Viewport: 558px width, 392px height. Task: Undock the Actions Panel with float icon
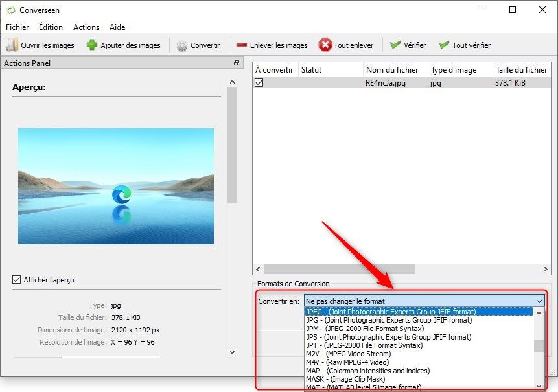point(237,63)
